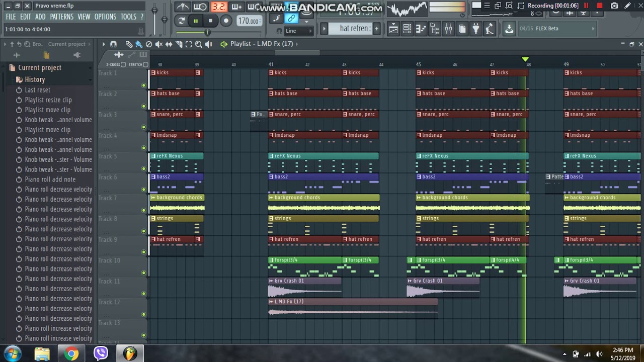Viewport: 644px width, 362px height.
Task: Choose the Select marquee tool
Action: 189,44
